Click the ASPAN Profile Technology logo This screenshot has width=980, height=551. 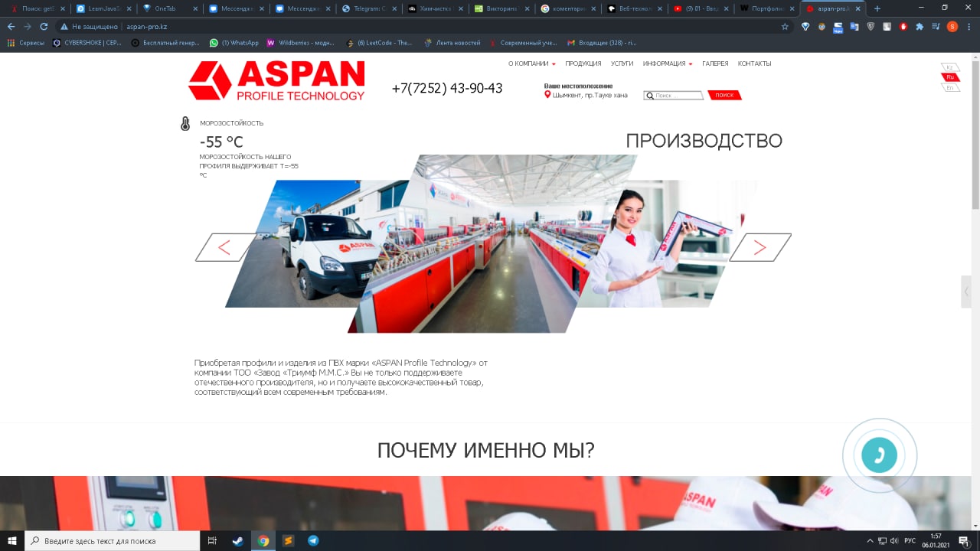(x=276, y=81)
